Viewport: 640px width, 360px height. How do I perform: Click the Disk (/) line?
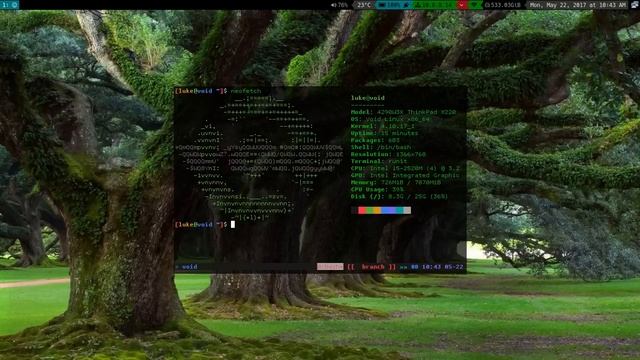point(400,196)
